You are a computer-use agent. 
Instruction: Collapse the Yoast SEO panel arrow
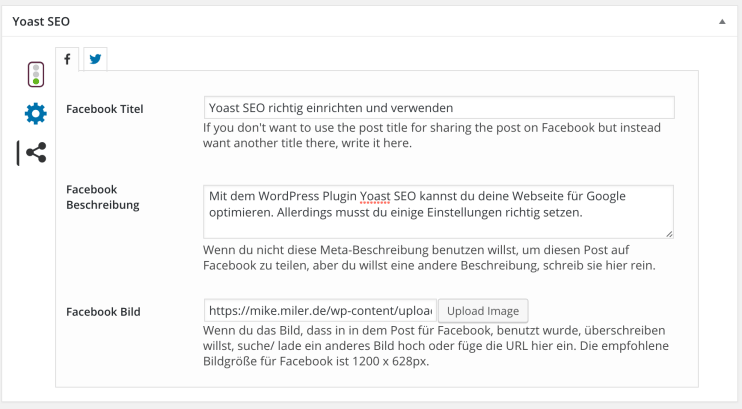coord(722,21)
